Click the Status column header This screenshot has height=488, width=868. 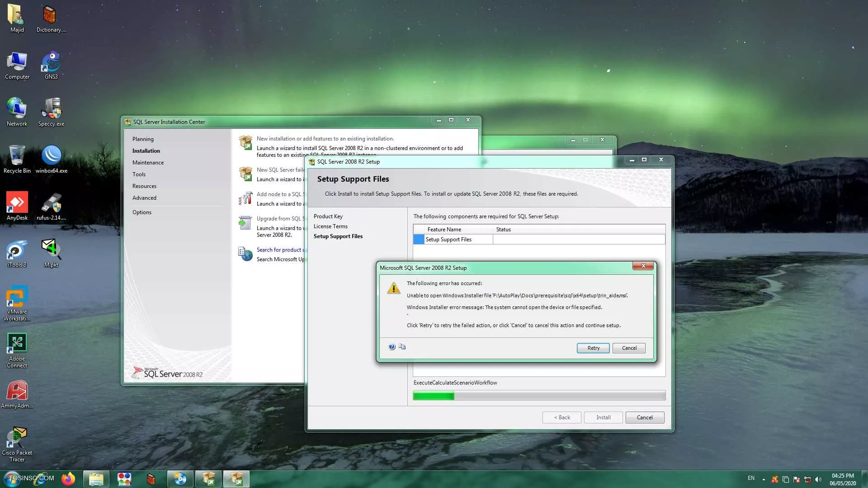[579, 230]
